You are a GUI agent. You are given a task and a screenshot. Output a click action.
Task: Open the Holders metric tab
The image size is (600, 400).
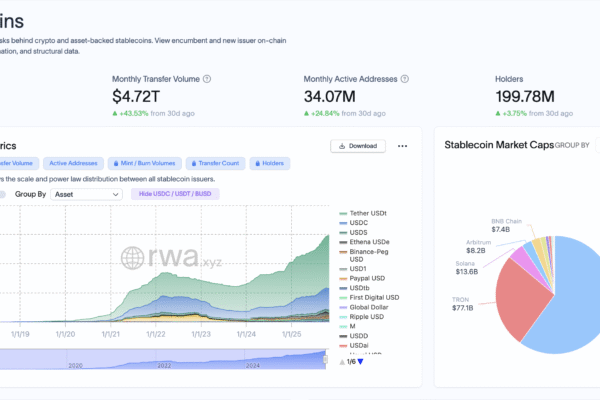coord(269,162)
